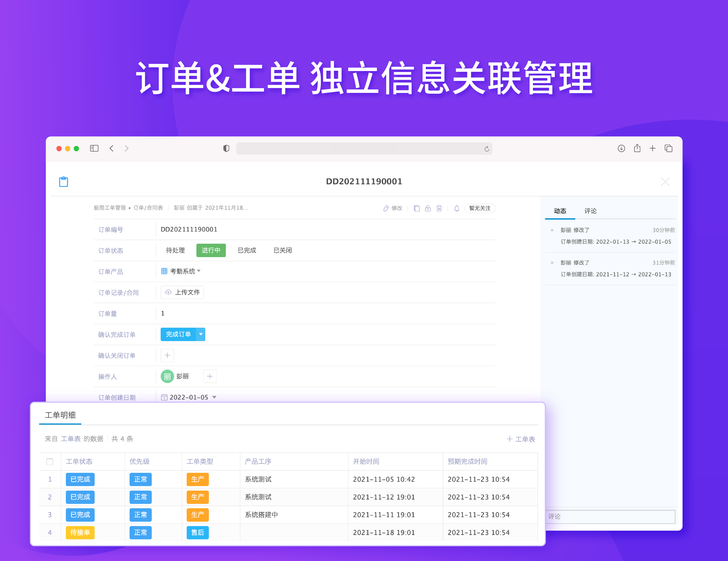Viewport: 728px width, 561px height.
Task: Click the trash delete icon
Action: 439,208
